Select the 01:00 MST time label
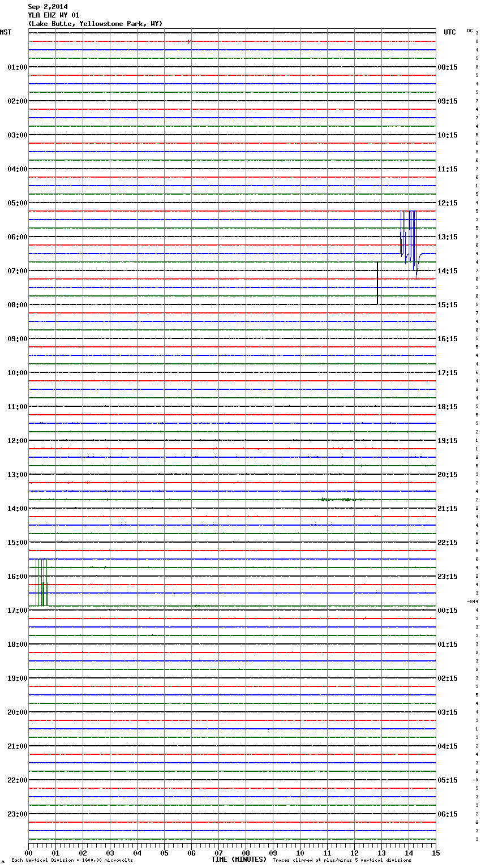481x868 pixels. pyautogui.click(x=18, y=67)
